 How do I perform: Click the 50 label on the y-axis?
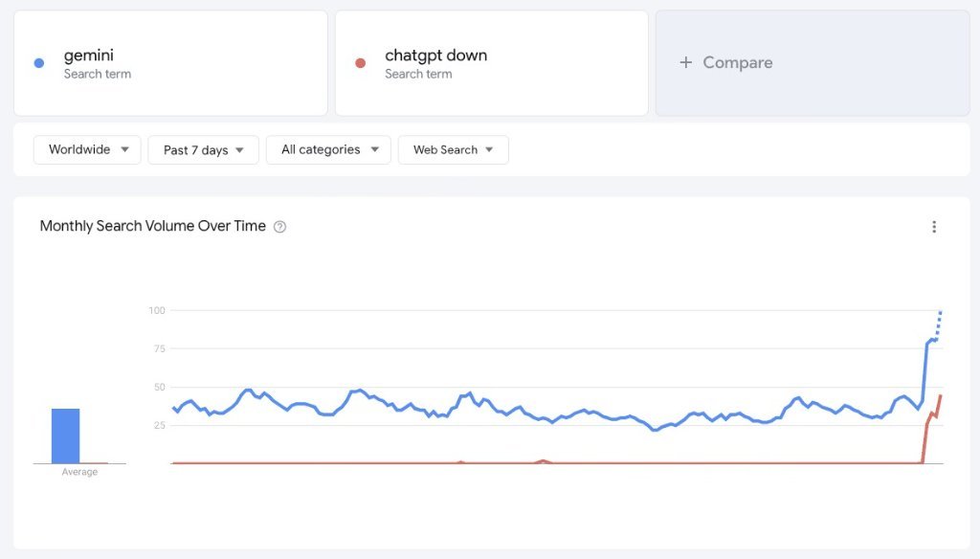point(160,387)
